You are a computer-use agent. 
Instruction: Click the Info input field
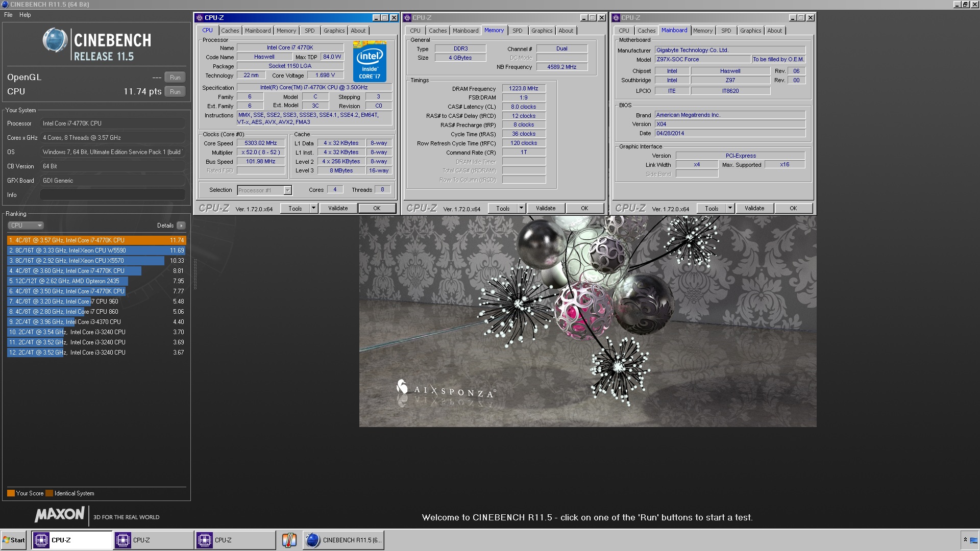click(112, 195)
